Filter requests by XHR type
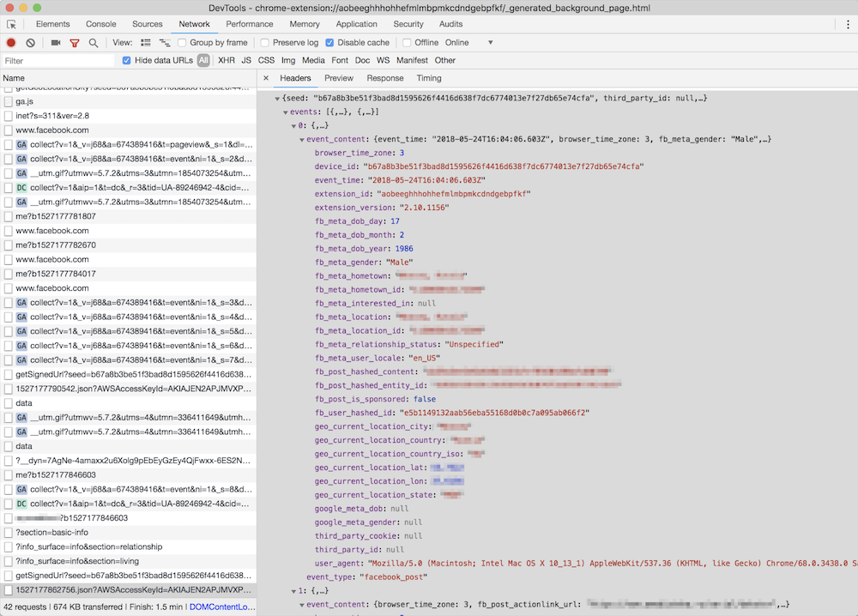The image size is (858, 616). point(226,61)
